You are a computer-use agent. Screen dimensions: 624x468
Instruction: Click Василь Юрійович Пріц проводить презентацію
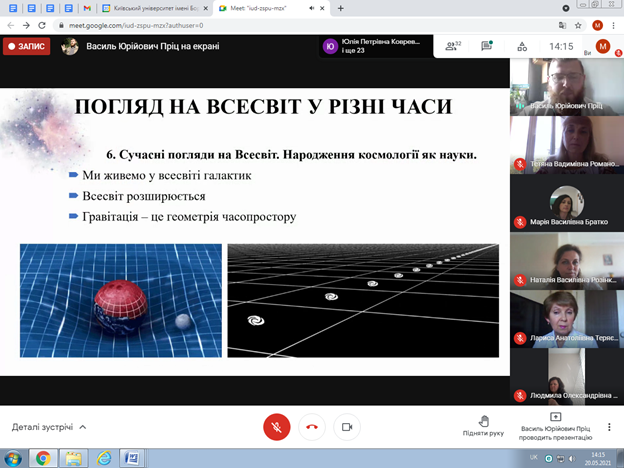click(555, 427)
